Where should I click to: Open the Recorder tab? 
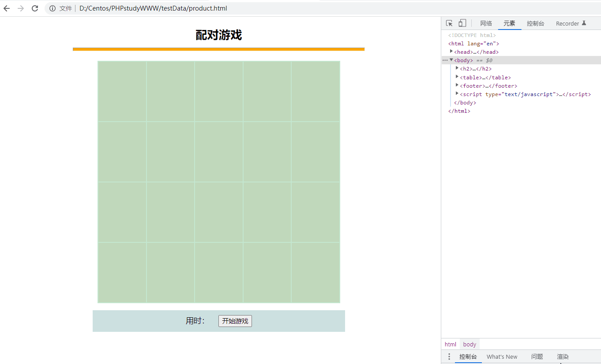571,23
